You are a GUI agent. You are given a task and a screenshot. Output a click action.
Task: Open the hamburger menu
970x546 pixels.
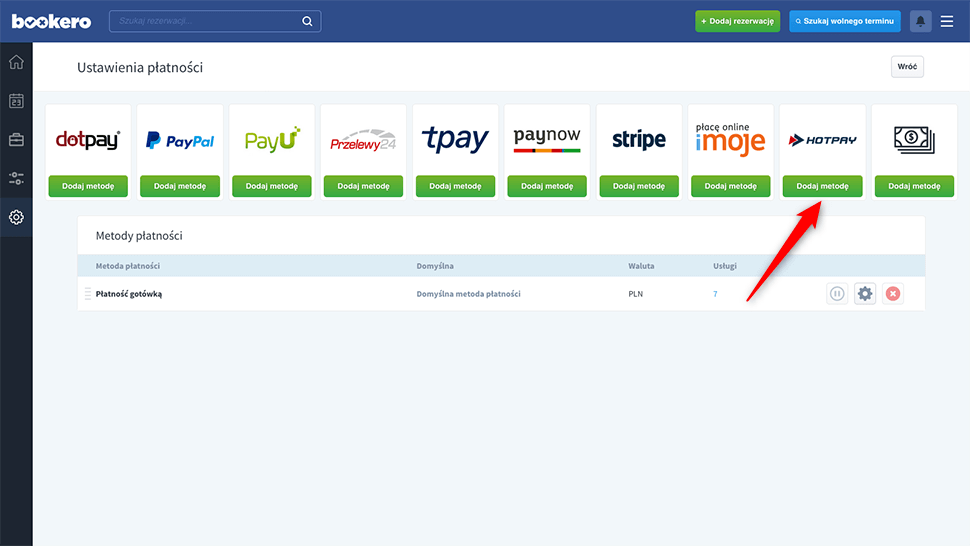click(947, 21)
